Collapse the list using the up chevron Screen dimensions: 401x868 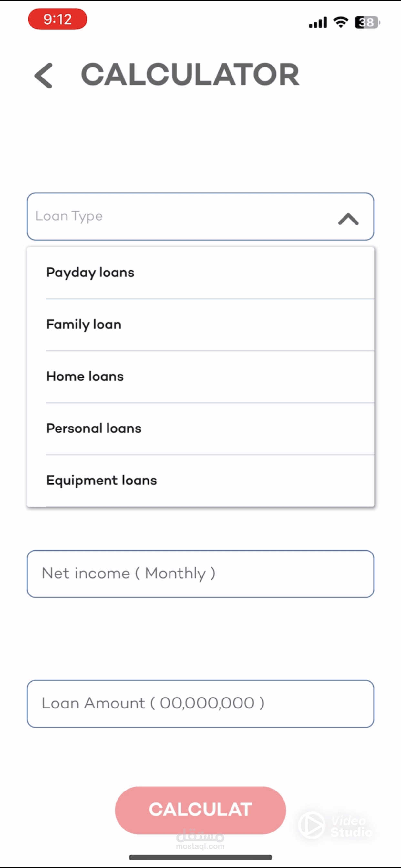click(348, 219)
